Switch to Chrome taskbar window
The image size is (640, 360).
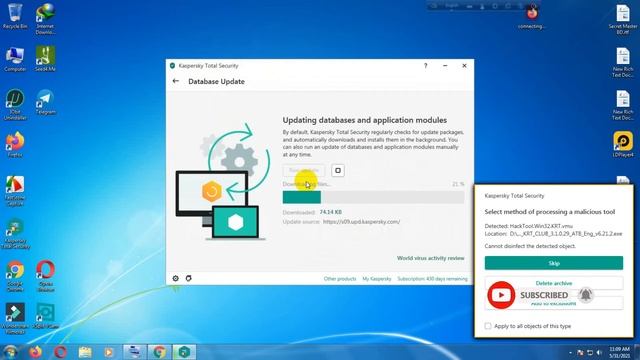point(159,352)
